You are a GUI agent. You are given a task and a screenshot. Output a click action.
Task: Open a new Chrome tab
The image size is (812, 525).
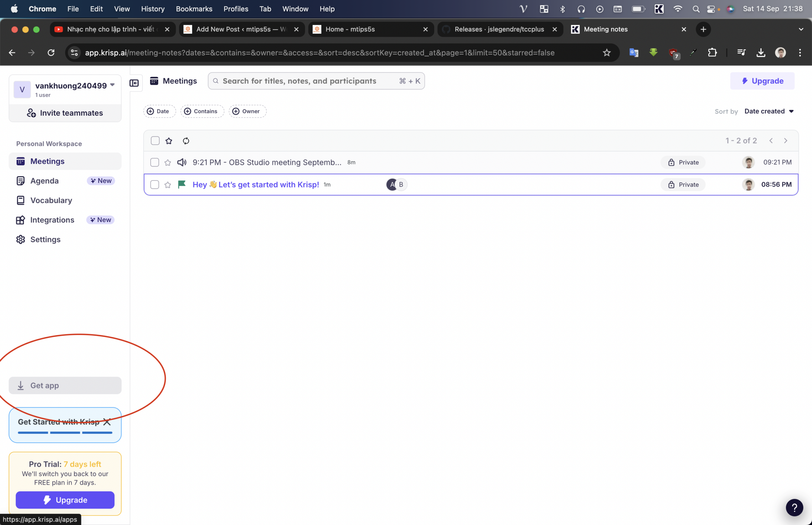703,29
